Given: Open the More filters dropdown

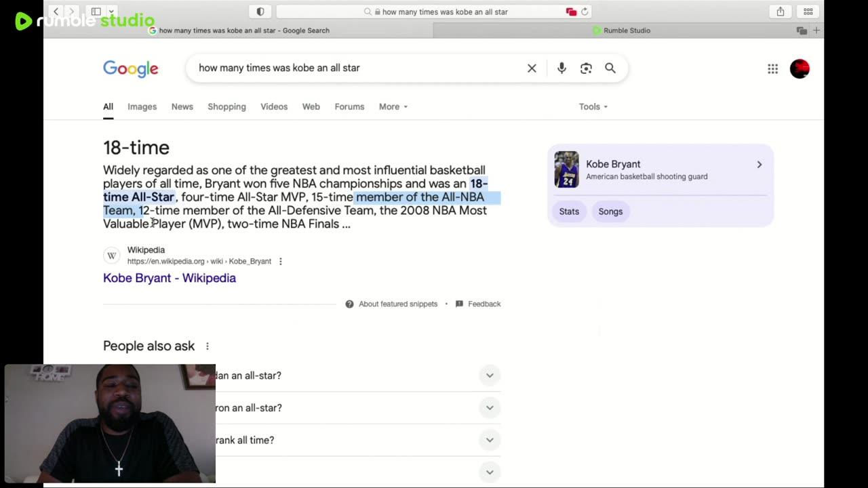Looking at the screenshot, I should pyautogui.click(x=393, y=106).
